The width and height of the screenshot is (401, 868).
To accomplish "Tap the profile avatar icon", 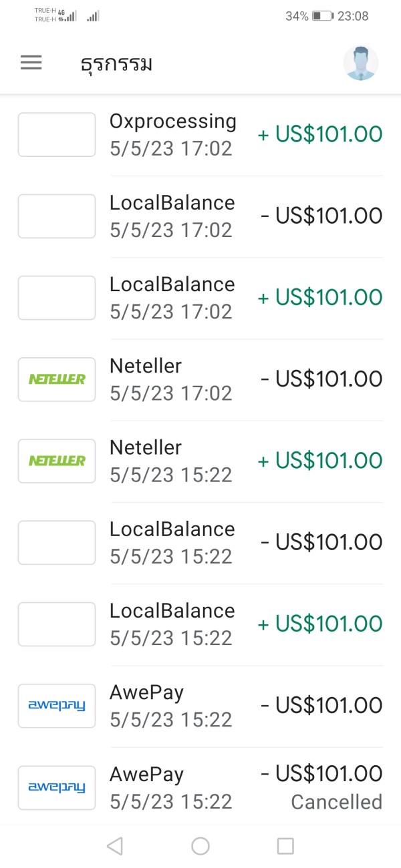I will point(360,63).
